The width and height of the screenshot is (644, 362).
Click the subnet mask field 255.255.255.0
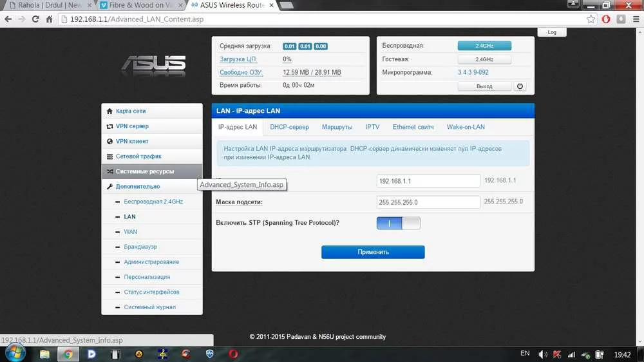point(428,202)
